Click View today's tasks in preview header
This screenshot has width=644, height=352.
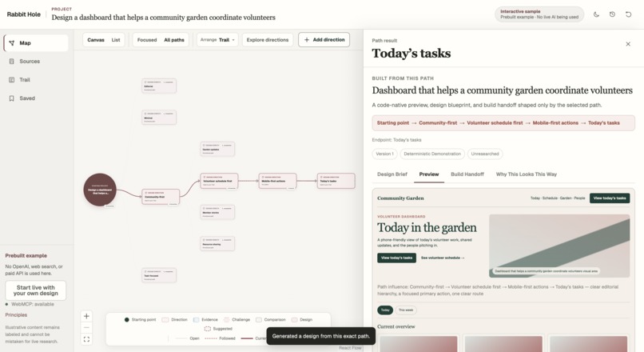coord(610,198)
